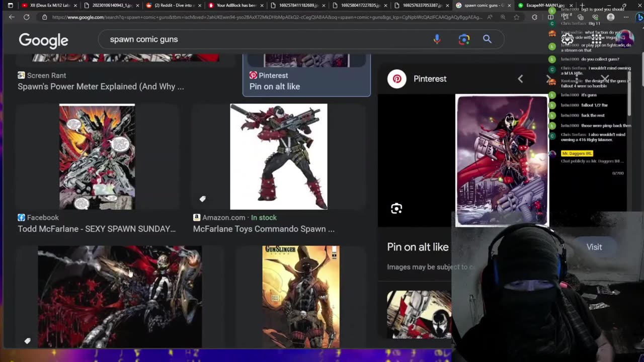Viewport: 644px width, 362px height.
Task: Reload the page with the refresh icon
Action: pyautogui.click(x=27, y=17)
